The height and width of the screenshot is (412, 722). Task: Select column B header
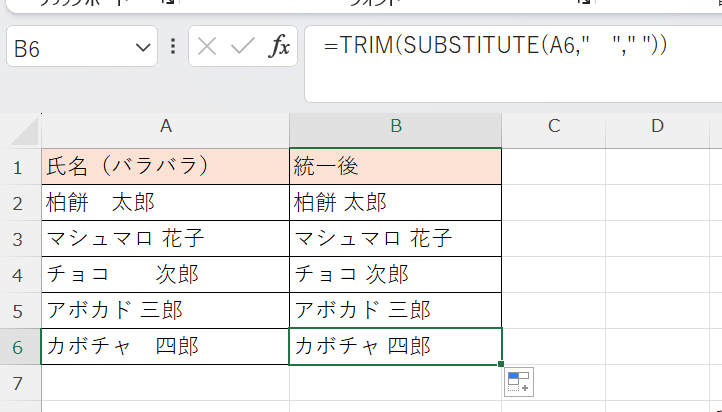point(396,126)
